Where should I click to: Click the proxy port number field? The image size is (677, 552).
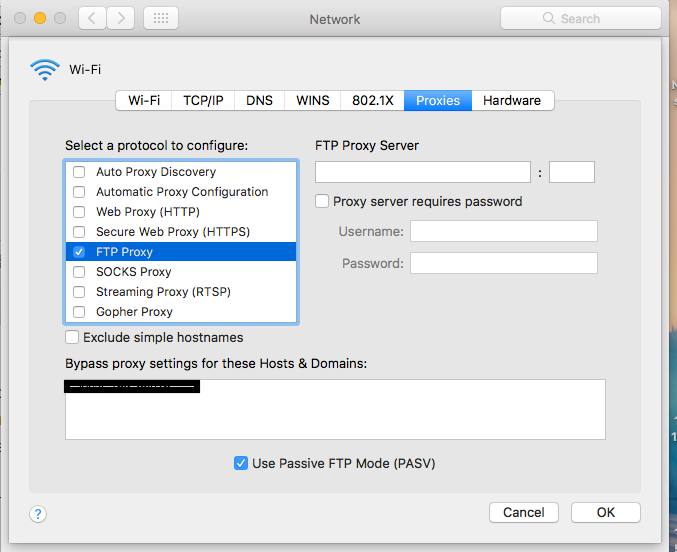click(x=572, y=172)
